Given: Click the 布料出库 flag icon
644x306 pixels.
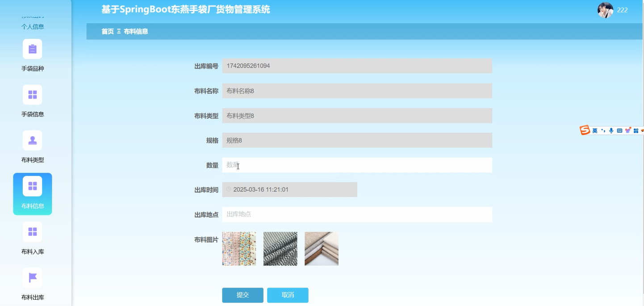Looking at the screenshot, I should (32, 277).
